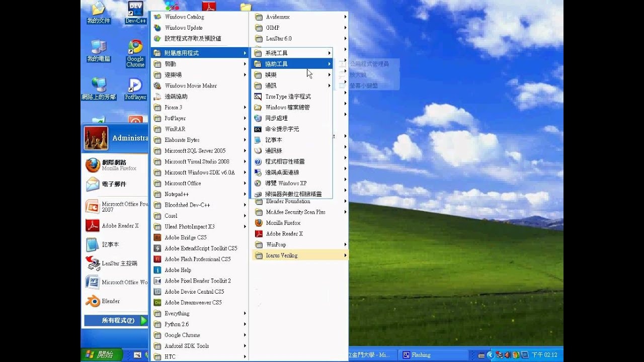Viewport: 644px width, 362px height.
Task: Open 同步處理 item
Action: click(292, 118)
